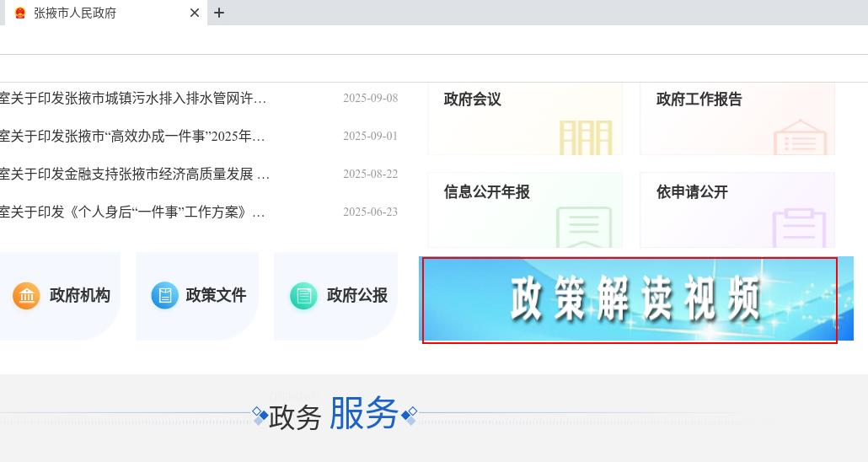This screenshot has width=868, height=462.
Task: Open a new browser tab with plus button
Action: [219, 13]
